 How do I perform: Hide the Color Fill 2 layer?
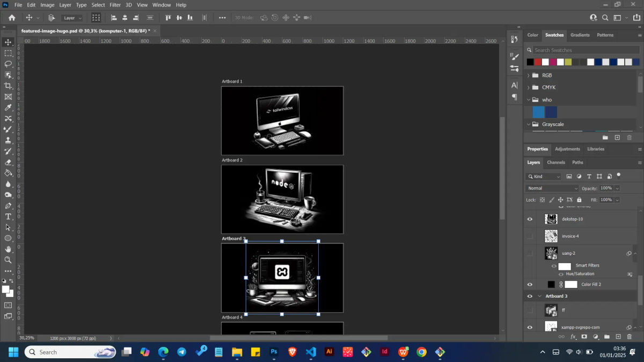[x=530, y=284]
